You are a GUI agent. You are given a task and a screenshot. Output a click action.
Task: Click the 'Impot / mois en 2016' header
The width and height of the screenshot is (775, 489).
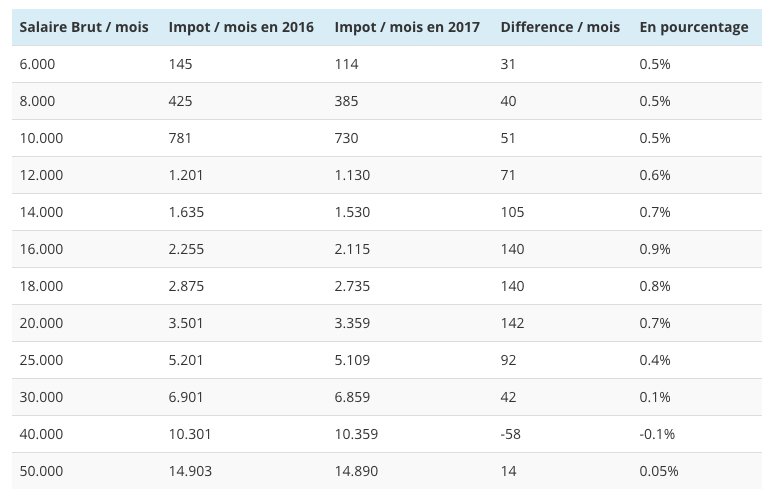coord(241,27)
